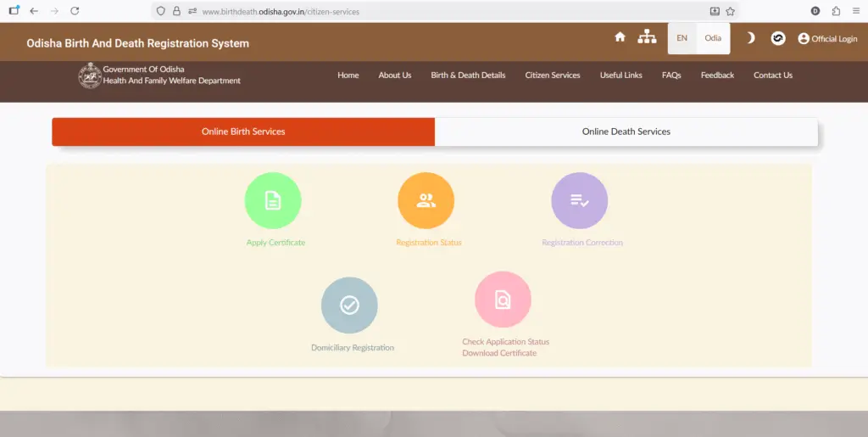Select EN language option
Screen dimensions: 868x437
[x=682, y=38]
